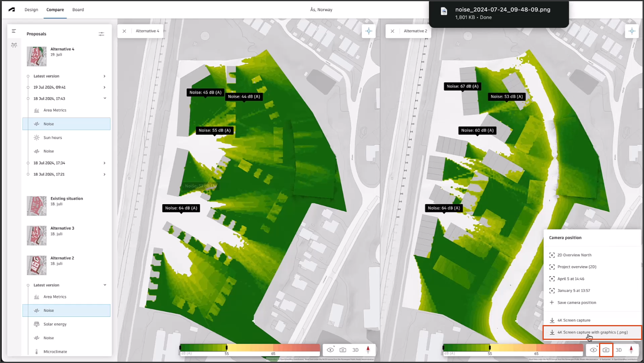The image size is (644, 363).
Task: Select highlighted Noise under 18 Jul 17:43
Action: click(66, 124)
